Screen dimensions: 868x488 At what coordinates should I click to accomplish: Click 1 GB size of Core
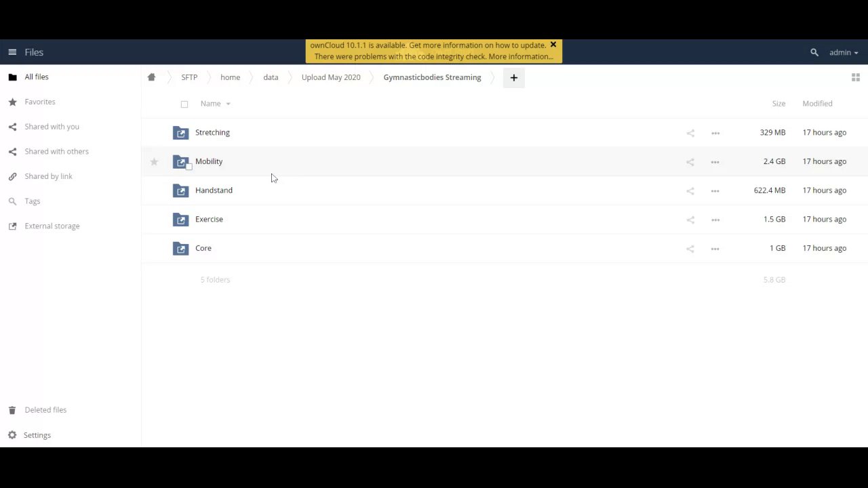pos(777,248)
